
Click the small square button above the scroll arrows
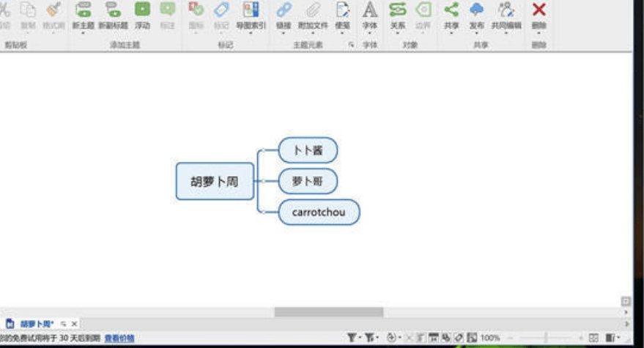pyautogui.click(x=626, y=301)
